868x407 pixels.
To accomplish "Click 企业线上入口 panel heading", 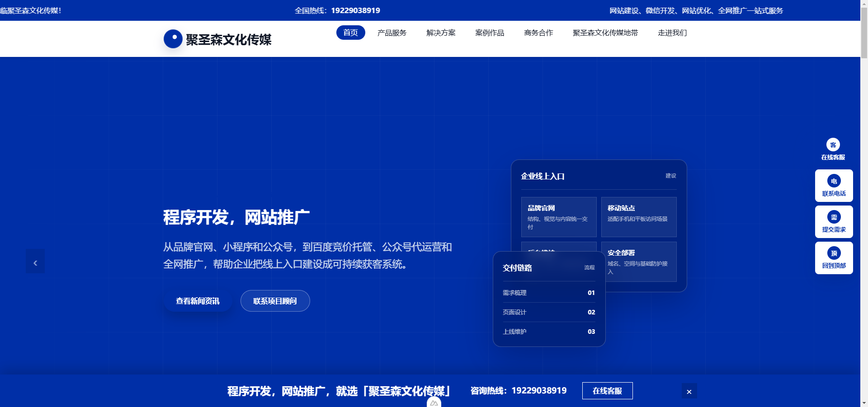I will click(542, 176).
